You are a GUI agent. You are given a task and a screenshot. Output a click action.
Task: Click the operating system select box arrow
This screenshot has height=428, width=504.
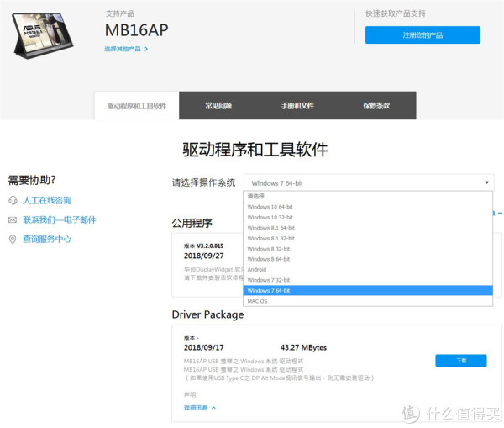coord(486,182)
